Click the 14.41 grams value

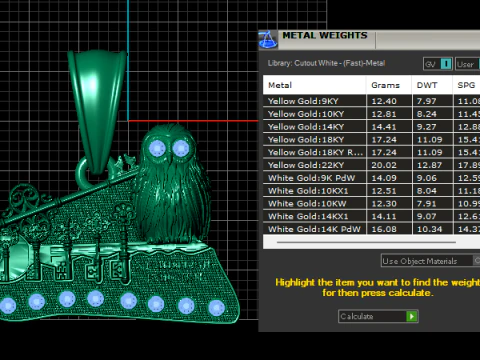384,127
